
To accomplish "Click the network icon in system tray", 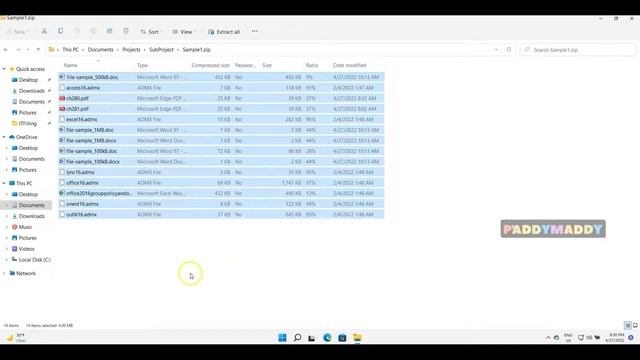I will (x=581, y=338).
